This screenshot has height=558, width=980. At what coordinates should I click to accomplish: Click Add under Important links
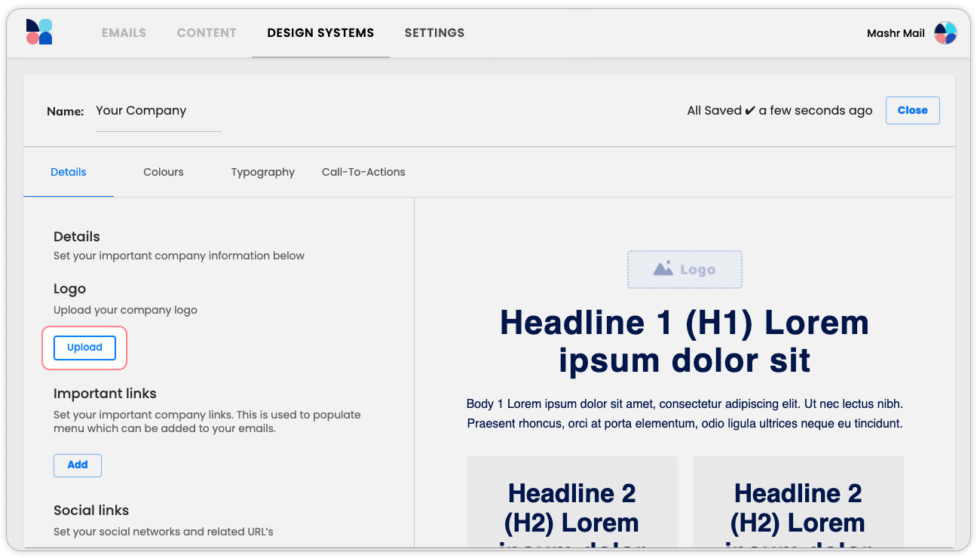78,465
